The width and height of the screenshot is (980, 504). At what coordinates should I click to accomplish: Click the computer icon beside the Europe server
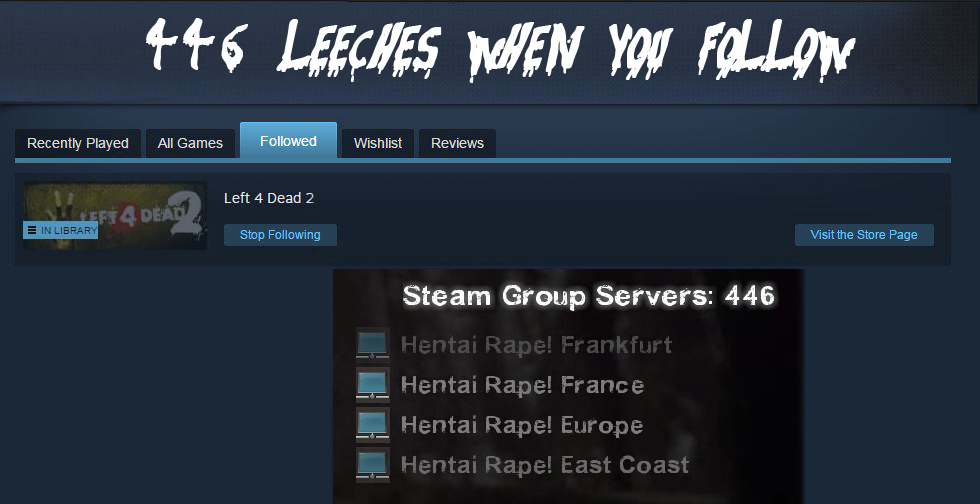[372, 424]
